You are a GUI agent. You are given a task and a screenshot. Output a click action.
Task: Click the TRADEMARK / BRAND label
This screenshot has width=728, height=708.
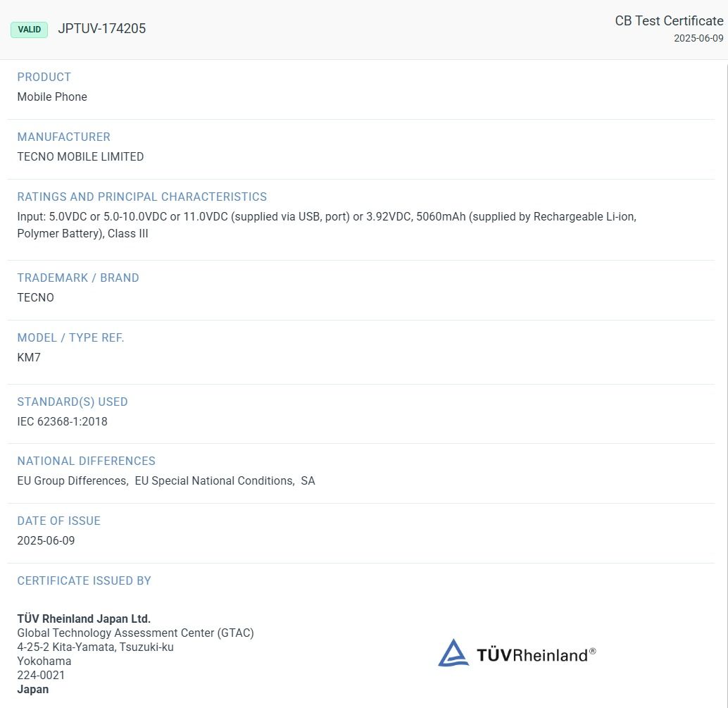[78, 278]
